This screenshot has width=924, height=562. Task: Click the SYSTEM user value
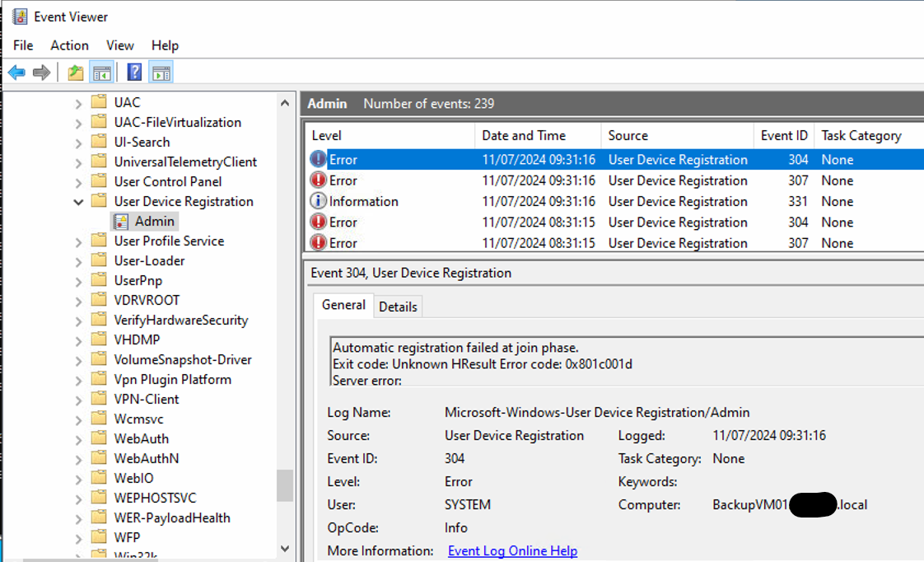pyautogui.click(x=467, y=505)
